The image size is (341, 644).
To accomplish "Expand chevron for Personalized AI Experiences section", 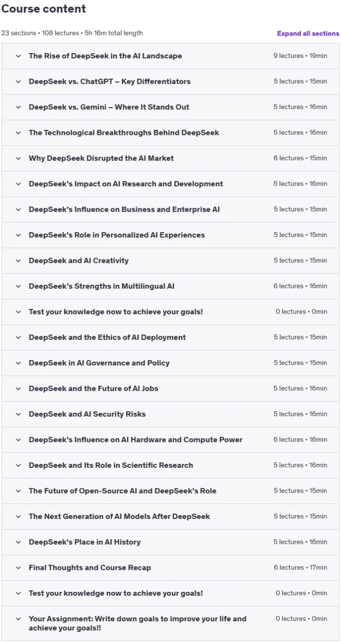I will 19,235.
